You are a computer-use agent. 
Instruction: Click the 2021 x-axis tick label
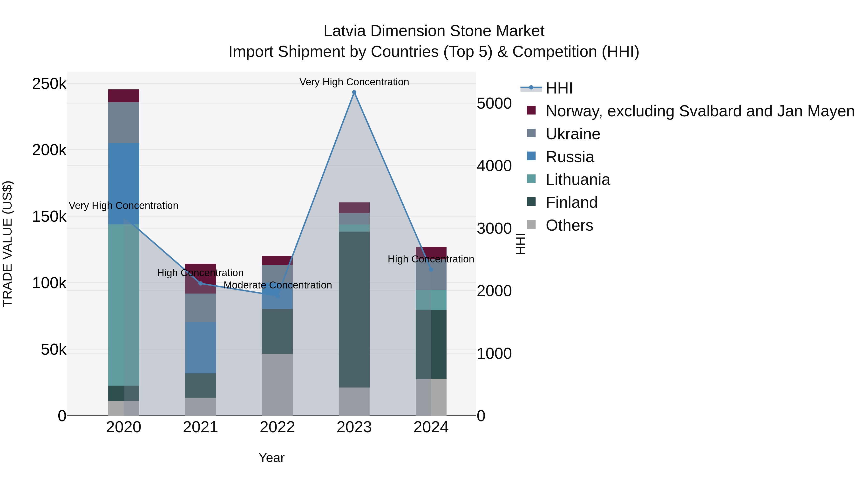point(201,427)
